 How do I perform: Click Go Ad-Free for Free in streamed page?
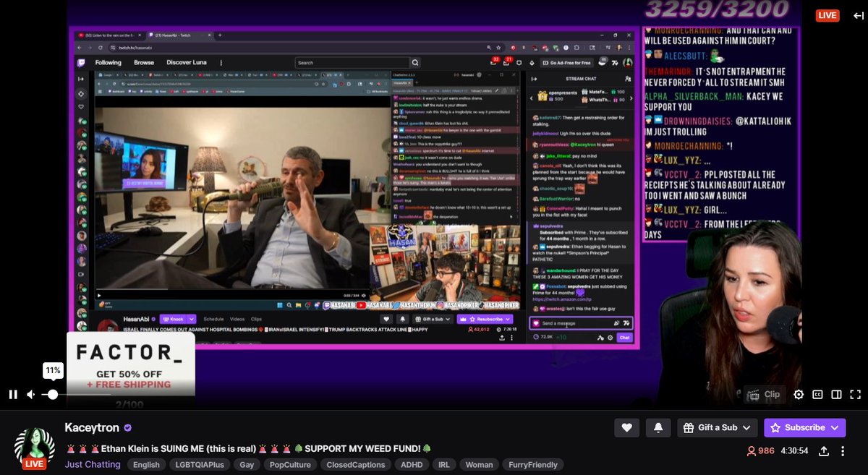(568, 63)
